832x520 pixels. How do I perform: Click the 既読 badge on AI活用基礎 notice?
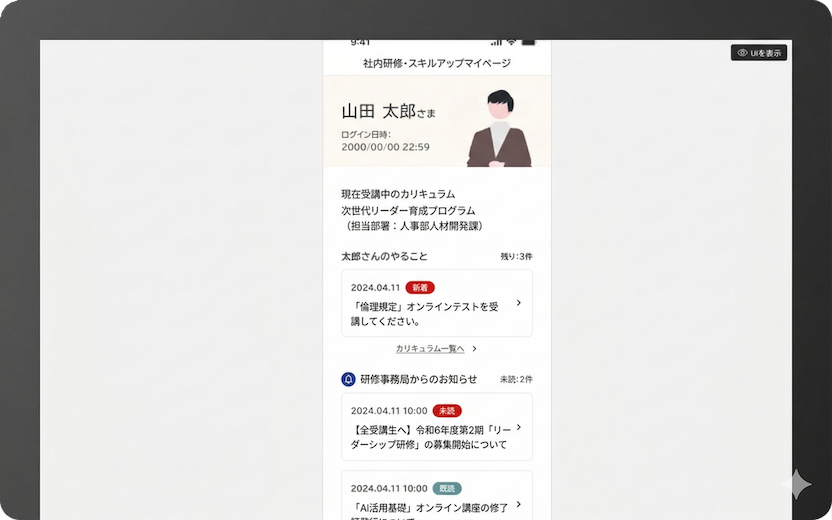(447, 488)
